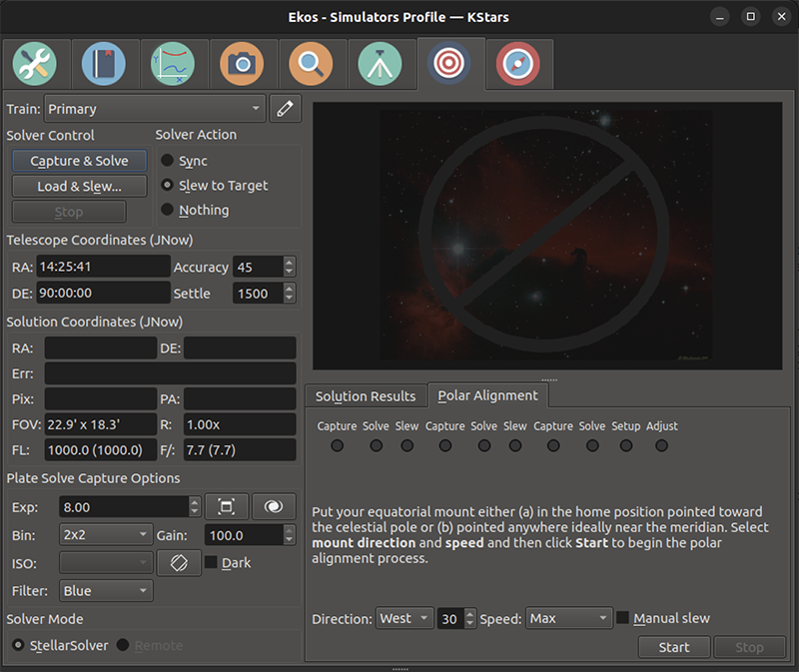Open the Guide module icon tab
This screenshot has width=799, height=672.
pyautogui.click(x=518, y=64)
